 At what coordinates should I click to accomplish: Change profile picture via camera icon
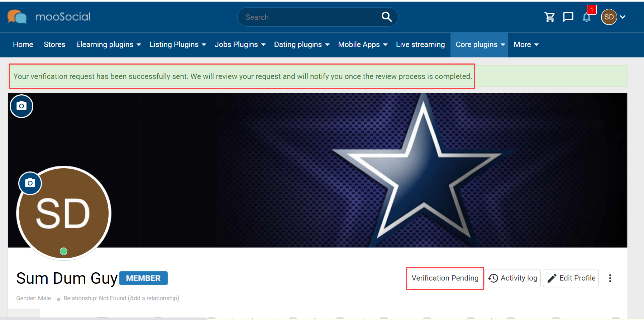(30, 183)
